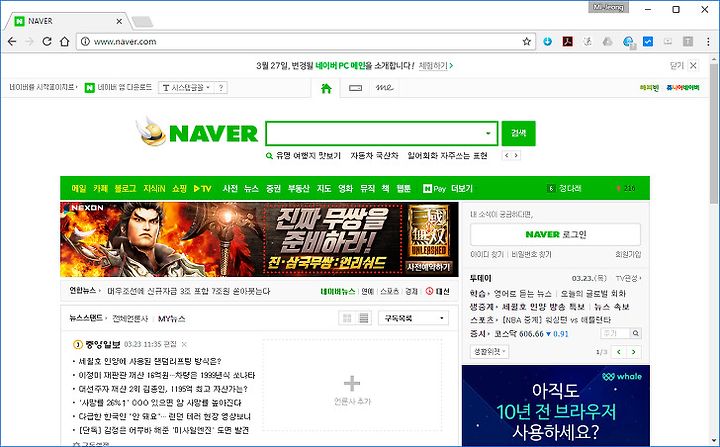Switch news stand to thumbnail grid view
This screenshot has height=447, width=720.
[x=347, y=318]
